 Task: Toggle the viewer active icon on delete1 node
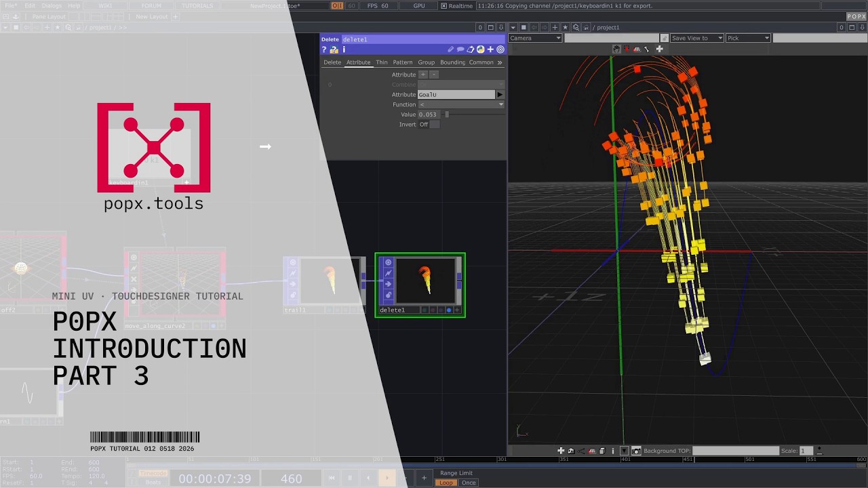point(388,262)
